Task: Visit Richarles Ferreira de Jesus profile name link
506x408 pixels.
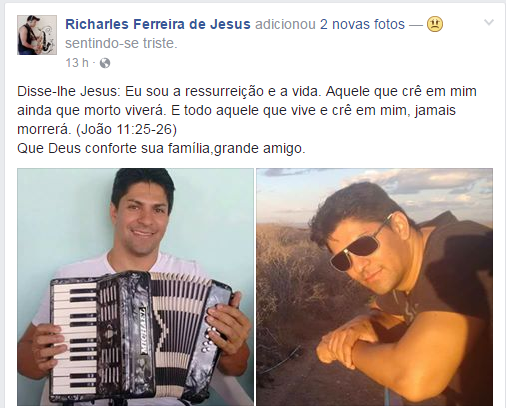Action: [158, 24]
